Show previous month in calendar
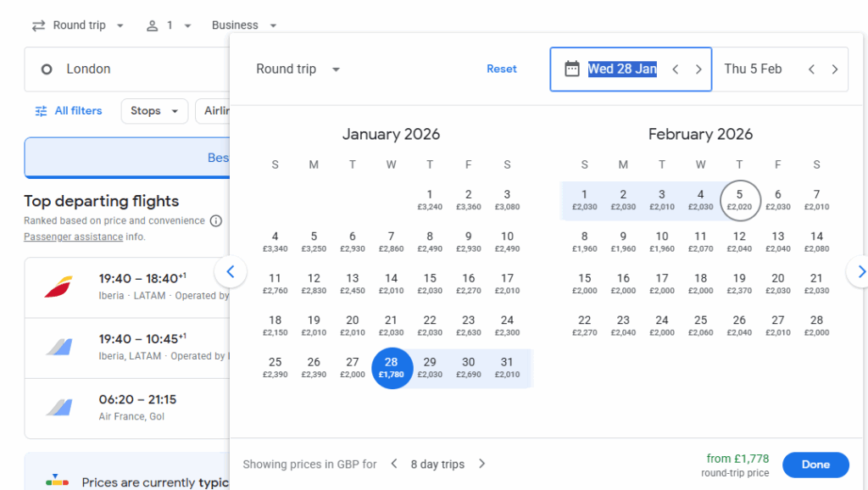The image size is (868, 490). (230, 272)
